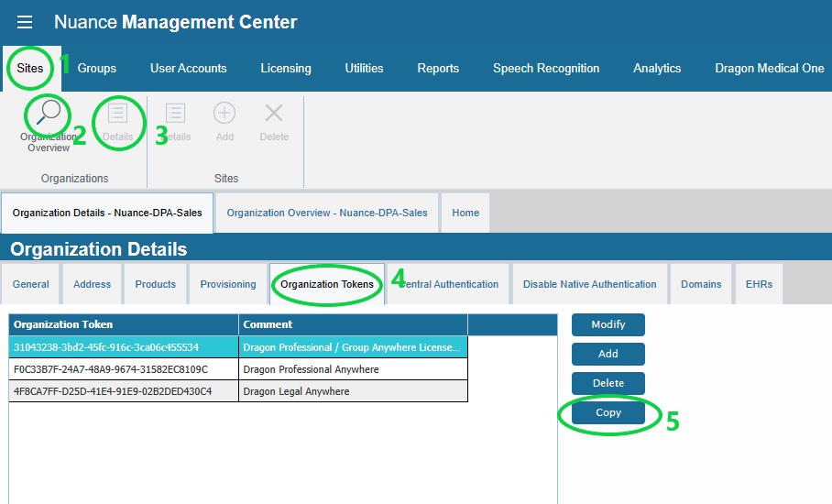Open the Sites menu tab

30,68
